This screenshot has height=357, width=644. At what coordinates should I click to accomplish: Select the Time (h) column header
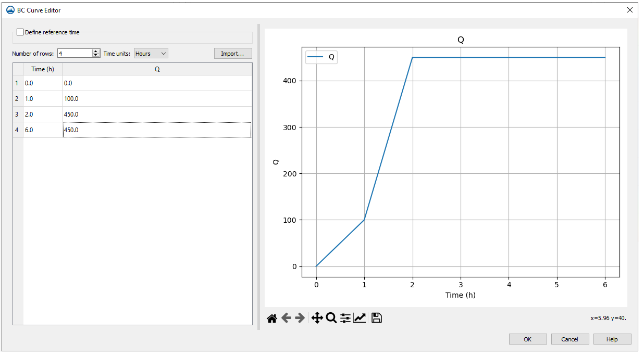[x=43, y=69]
